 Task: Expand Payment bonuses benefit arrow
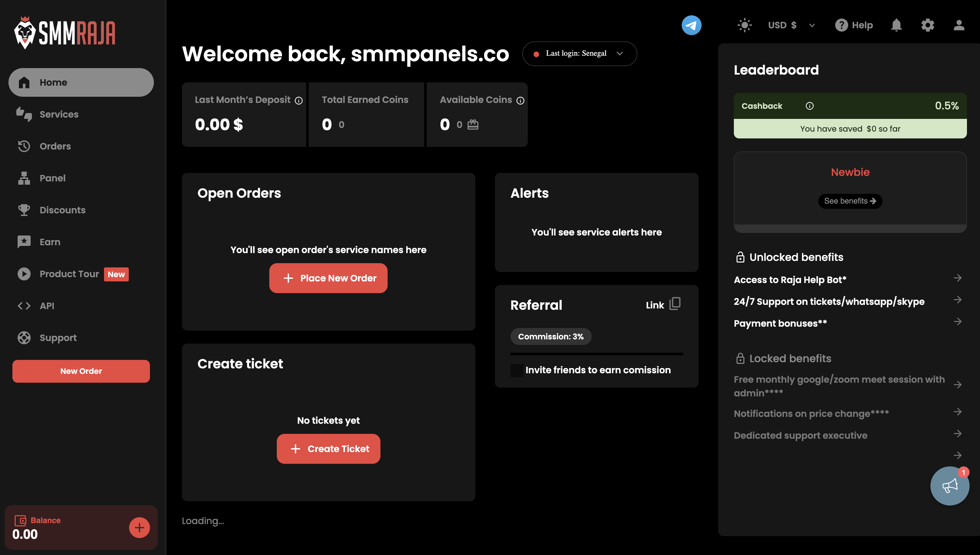(958, 322)
